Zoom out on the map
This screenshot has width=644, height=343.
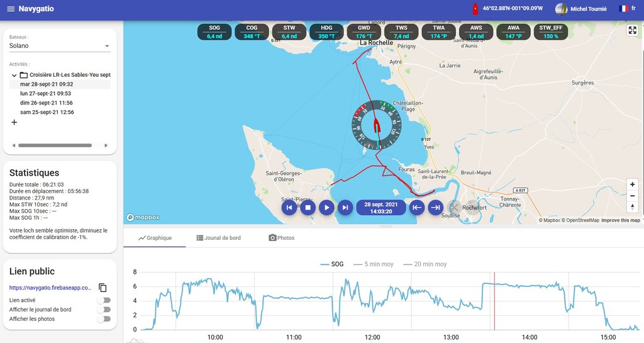(632, 196)
